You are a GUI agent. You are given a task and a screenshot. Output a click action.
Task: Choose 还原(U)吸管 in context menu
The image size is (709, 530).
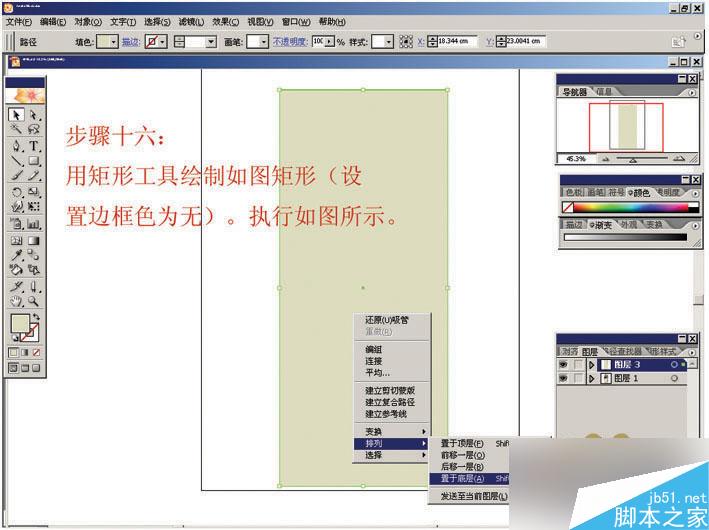387,320
